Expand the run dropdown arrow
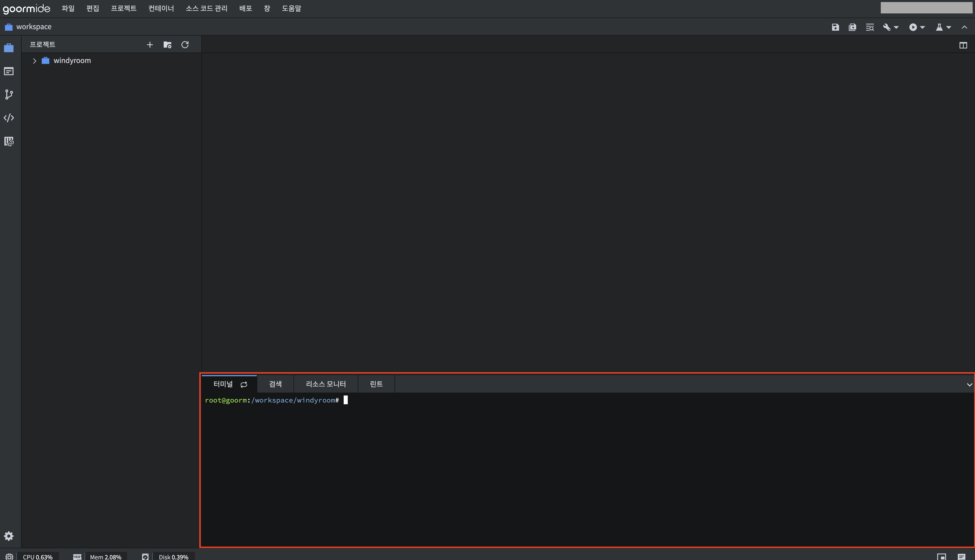The height and width of the screenshot is (560, 975). (x=922, y=27)
